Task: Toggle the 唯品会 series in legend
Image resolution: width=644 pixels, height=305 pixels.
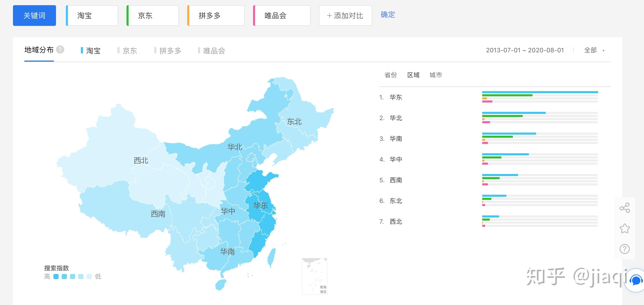Action: click(x=212, y=50)
